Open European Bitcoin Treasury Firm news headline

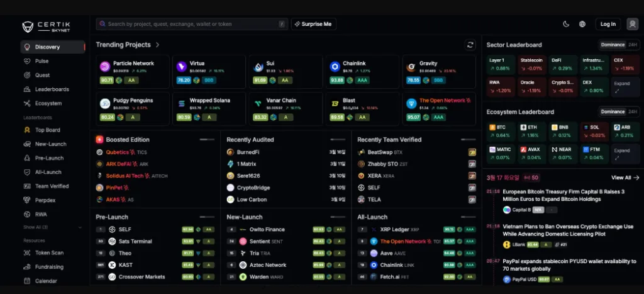click(563, 195)
